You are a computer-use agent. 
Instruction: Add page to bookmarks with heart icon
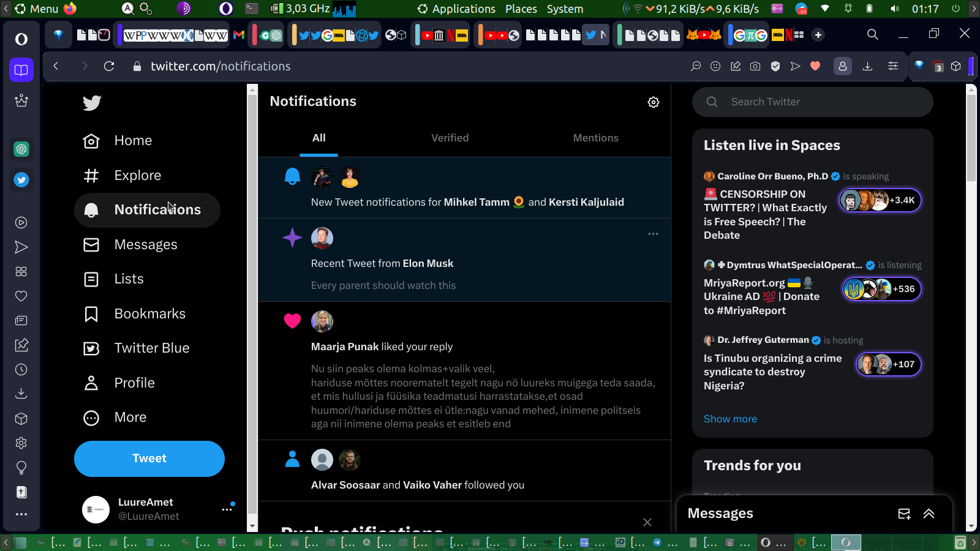(x=815, y=66)
